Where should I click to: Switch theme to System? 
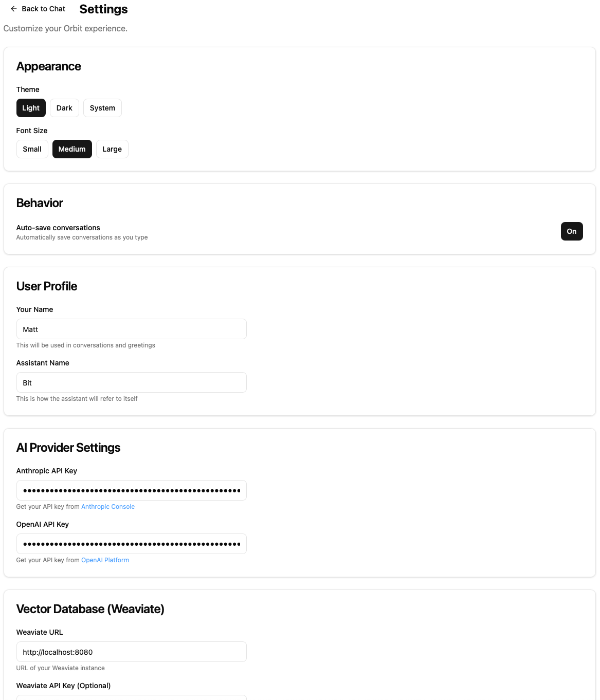click(102, 108)
